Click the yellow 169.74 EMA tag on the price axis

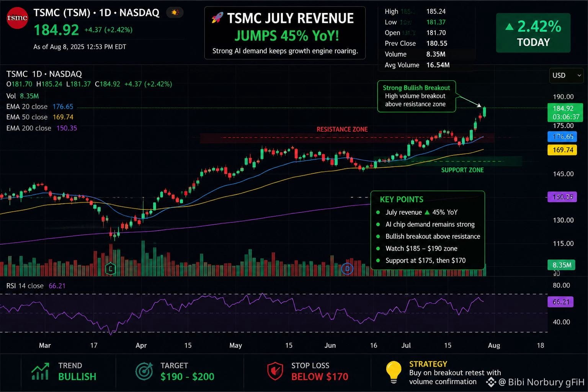pyautogui.click(x=562, y=150)
